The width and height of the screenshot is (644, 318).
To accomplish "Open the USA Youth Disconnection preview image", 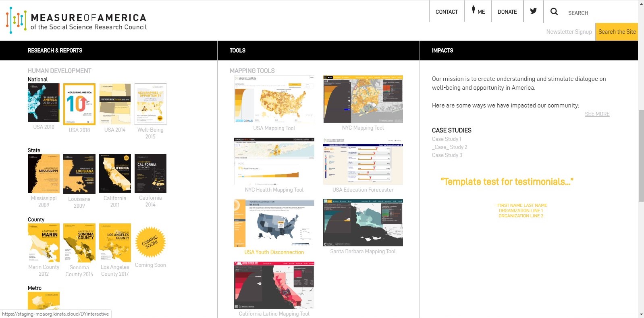I will [x=274, y=223].
